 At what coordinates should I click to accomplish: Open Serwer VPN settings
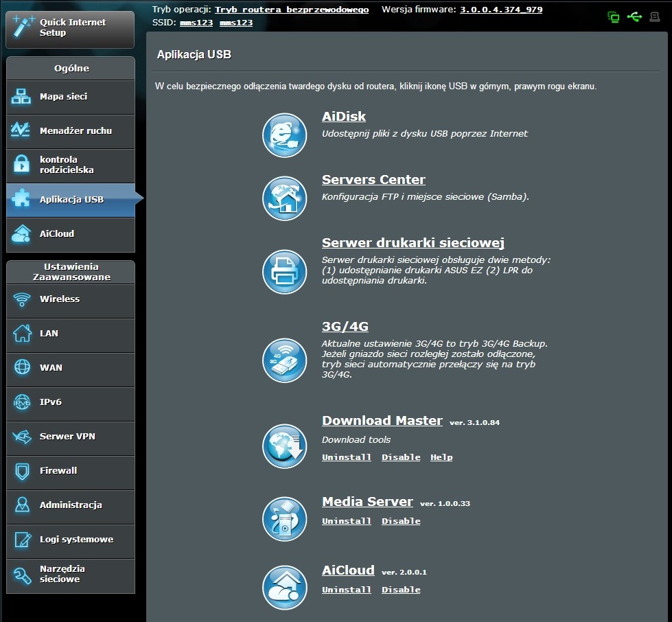coord(71,438)
